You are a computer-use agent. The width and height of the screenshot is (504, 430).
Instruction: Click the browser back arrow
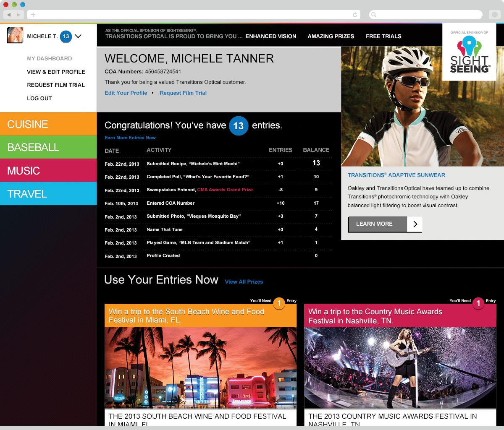coord(8,15)
